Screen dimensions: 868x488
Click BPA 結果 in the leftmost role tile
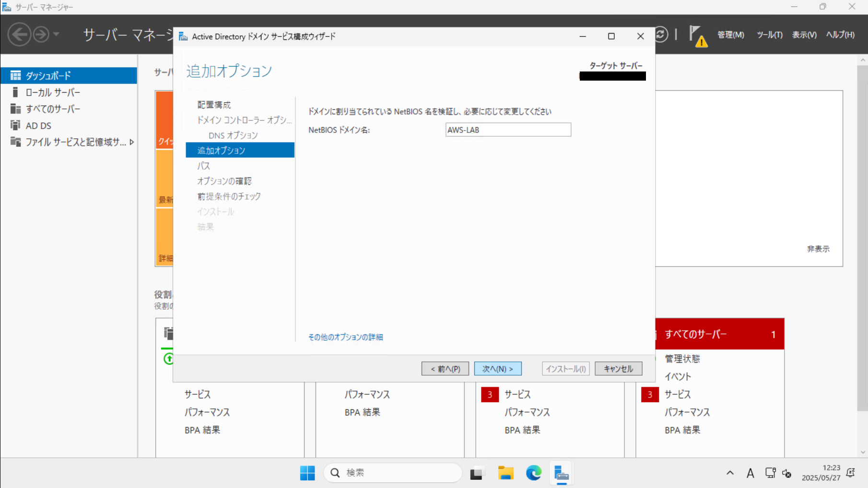point(202,430)
